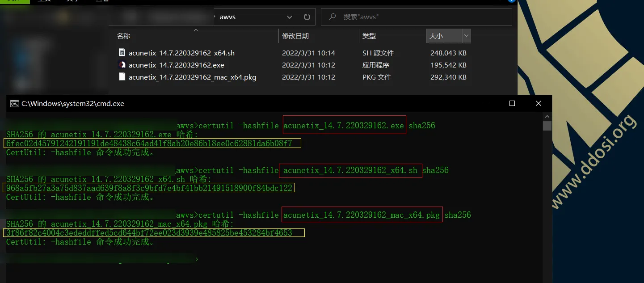644x283 pixels.
Task: Click the refresh icon beside the address bar
Action: [x=307, y=17]
